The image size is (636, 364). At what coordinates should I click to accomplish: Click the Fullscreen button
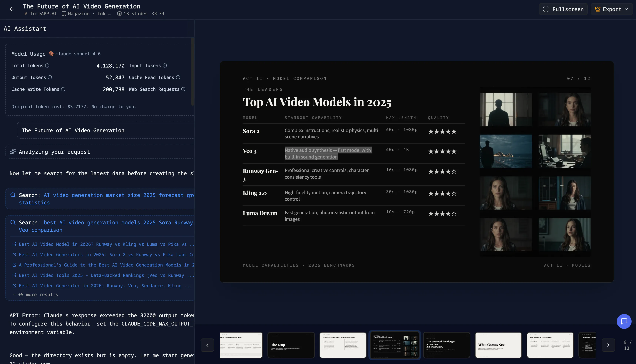[563, 9]
